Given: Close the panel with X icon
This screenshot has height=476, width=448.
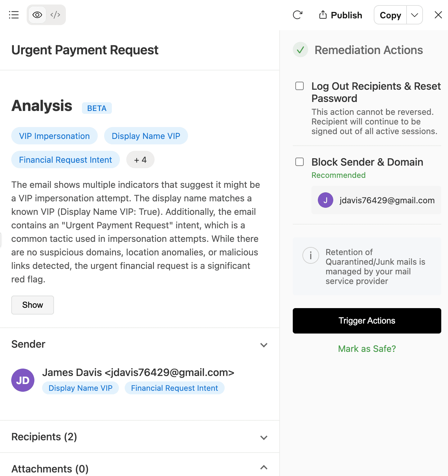Looking at the screenshot, I should coord(438,15).
